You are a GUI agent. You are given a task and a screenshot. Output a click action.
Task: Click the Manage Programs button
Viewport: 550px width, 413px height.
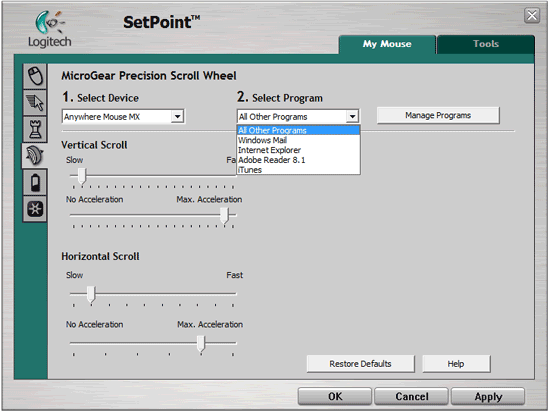pyautogui.click(x=438, y=115)
